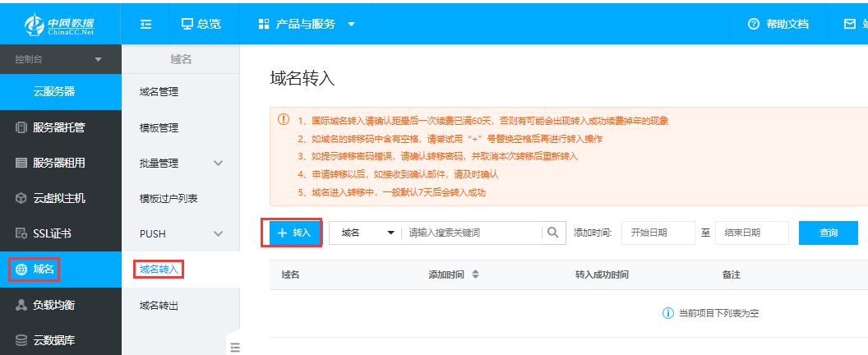868x355 pixels.
Task: Expand the 产品与服务 dropdown menu
Action: (x=306, y=25)
